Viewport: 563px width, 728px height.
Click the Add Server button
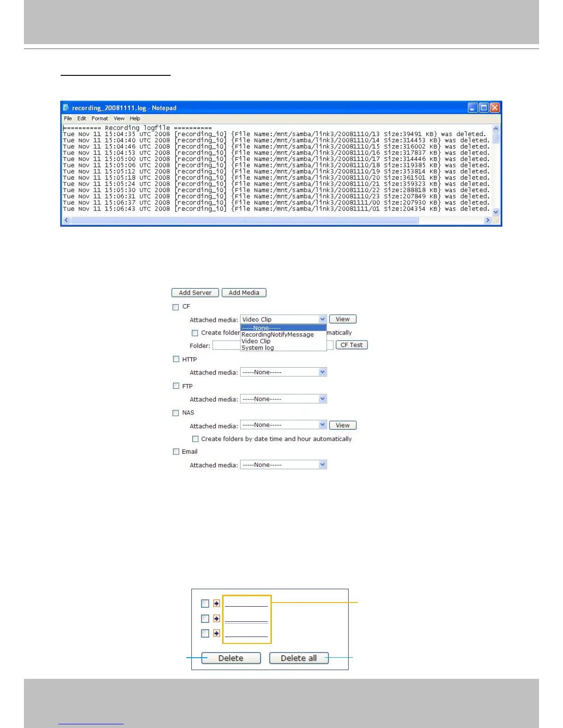[195, 293]
